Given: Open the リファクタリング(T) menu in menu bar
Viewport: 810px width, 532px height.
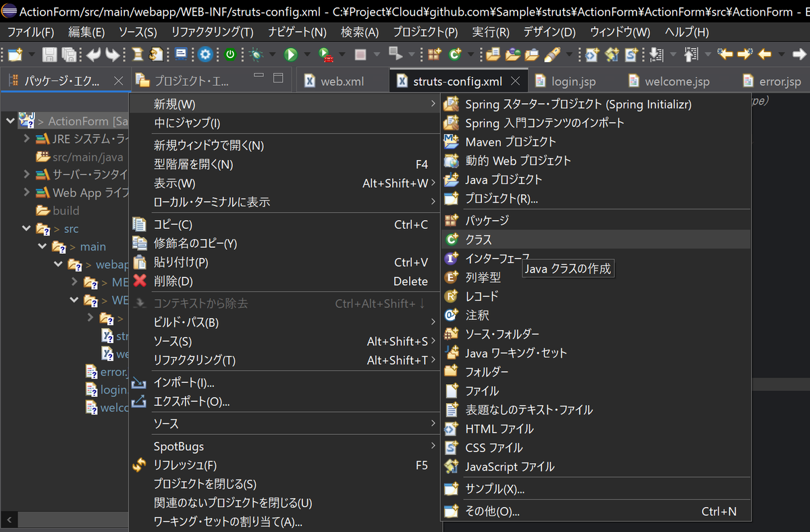Looking at the screenshot, I should coord(212,32).
